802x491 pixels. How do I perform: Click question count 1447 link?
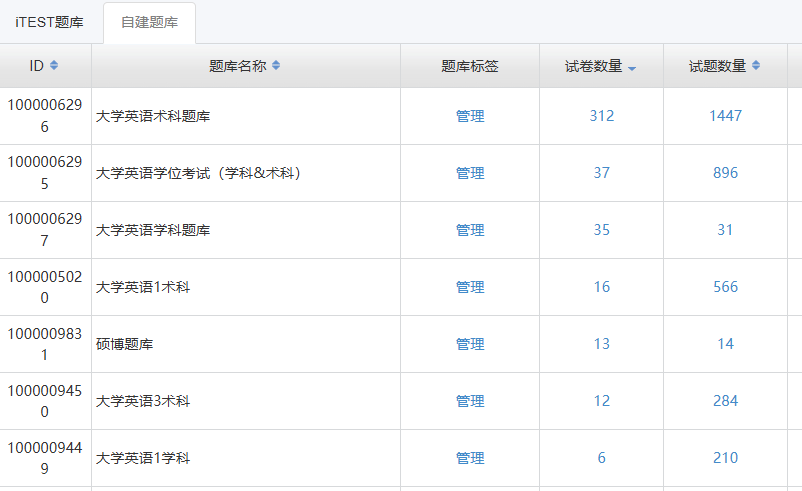coord(725,116)
